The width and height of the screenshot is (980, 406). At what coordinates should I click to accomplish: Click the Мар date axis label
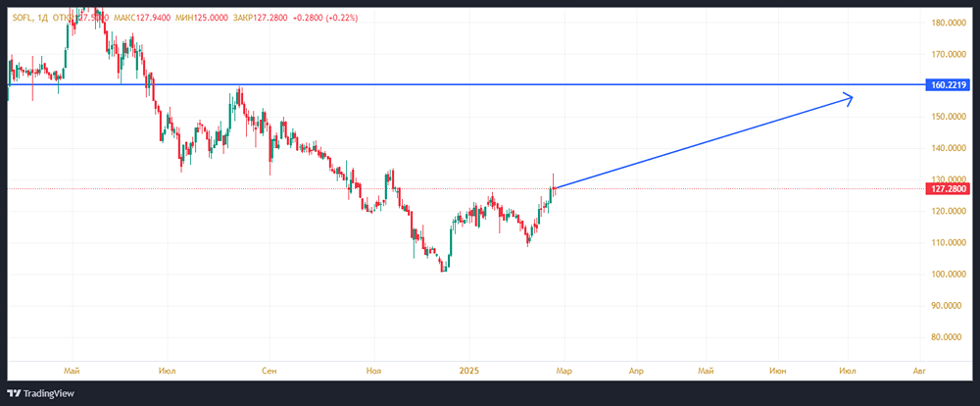click(x=563, y=371)
